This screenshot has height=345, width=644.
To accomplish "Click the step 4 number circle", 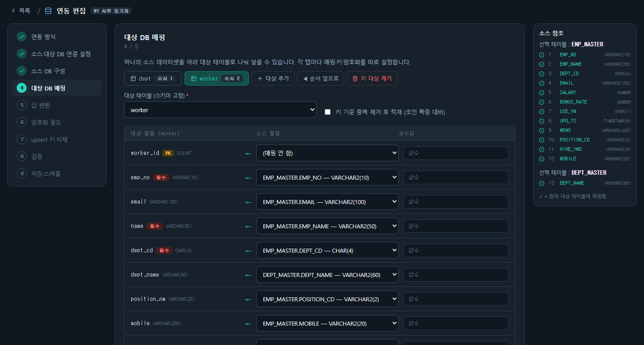I will click(x=22, y=88).
